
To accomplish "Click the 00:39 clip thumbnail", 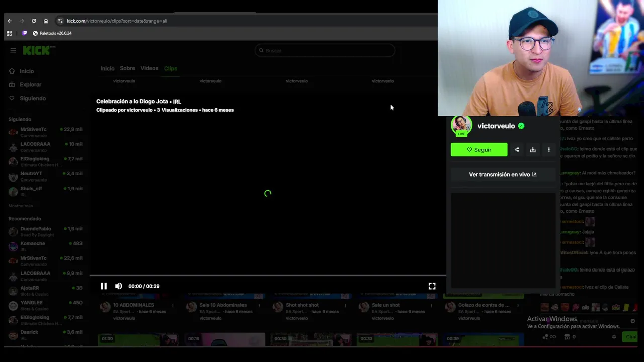I will (x=484, y=340).
